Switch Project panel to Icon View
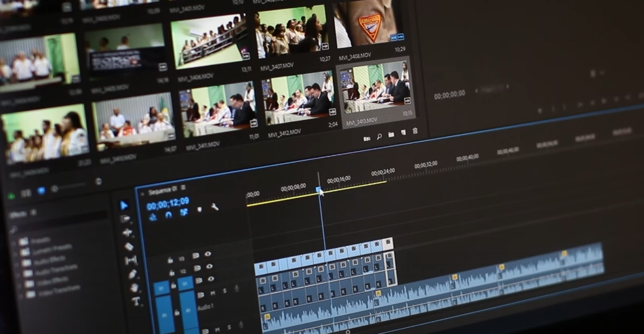Viewport: 644px width, 334px height. [x=41, y=191]
